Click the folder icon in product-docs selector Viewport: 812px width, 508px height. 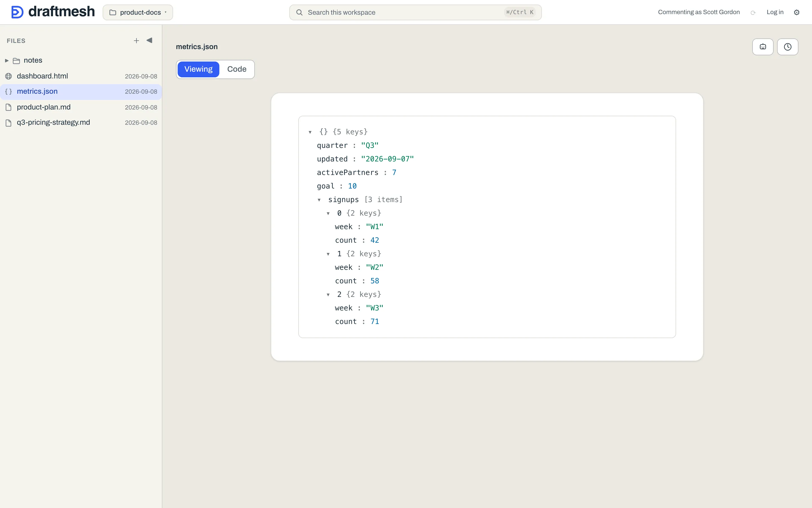pos(113,12)
